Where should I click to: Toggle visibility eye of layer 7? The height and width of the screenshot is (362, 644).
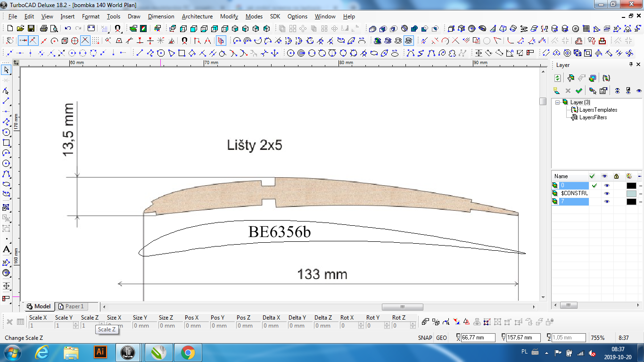click(x=606, y=202)
